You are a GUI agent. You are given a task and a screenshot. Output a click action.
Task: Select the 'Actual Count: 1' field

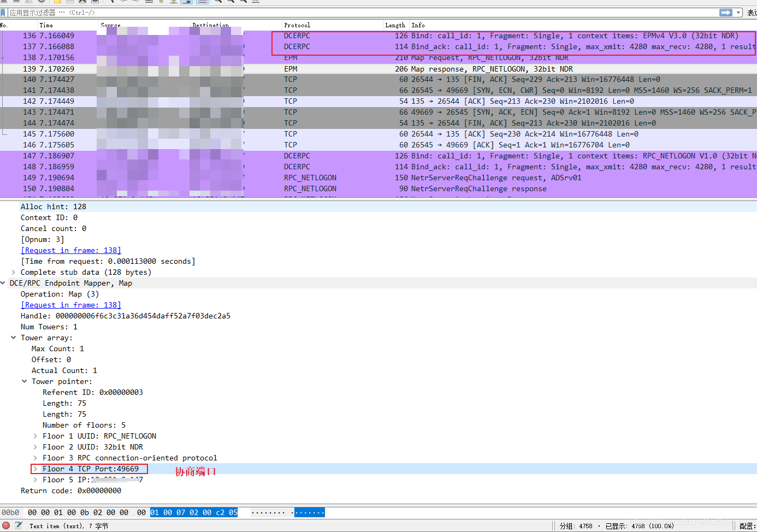[x=64, y=370]
